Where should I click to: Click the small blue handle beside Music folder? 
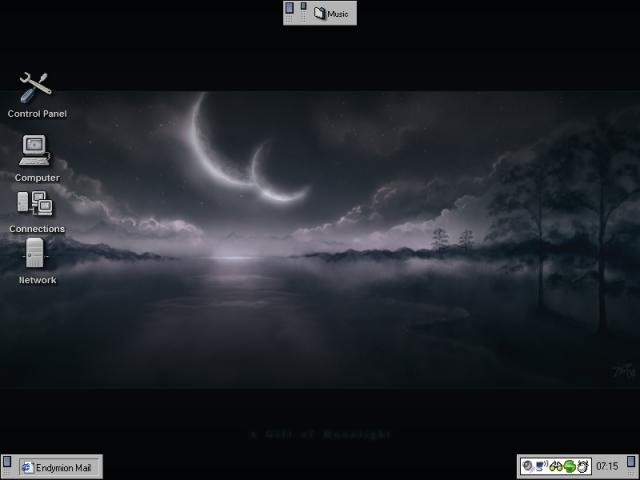pos(304,6)
